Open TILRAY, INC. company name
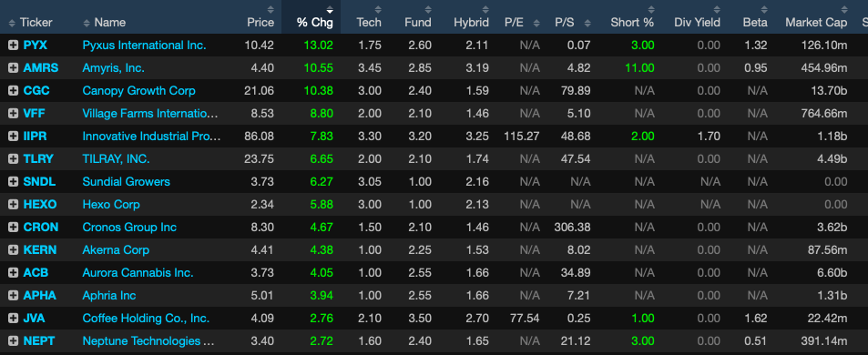The height and width of the screenshot is (355, 868). tap(117, 158)
